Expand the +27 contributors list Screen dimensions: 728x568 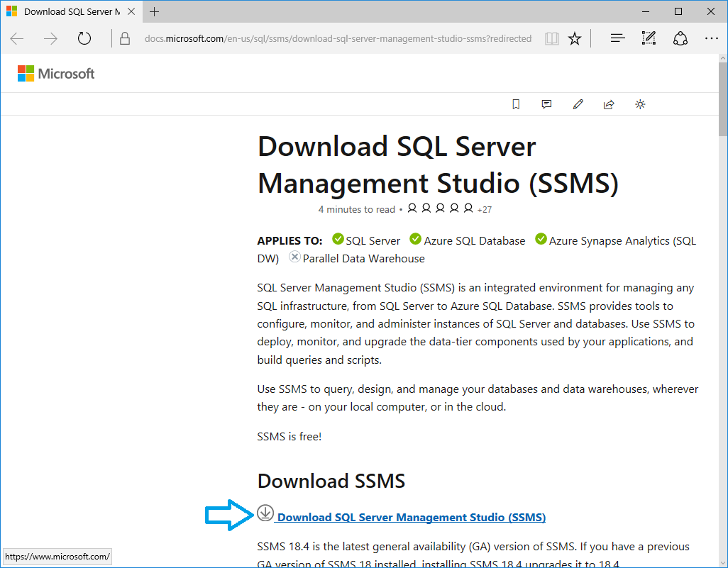(x=485, y=210)
